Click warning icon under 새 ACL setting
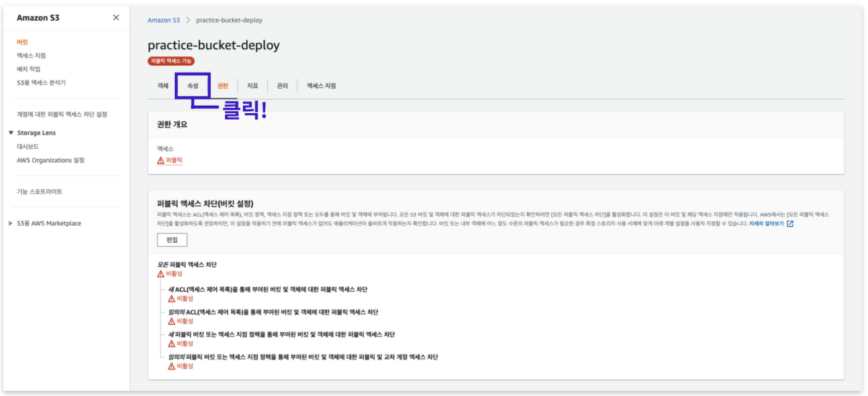 coord(172,298)
